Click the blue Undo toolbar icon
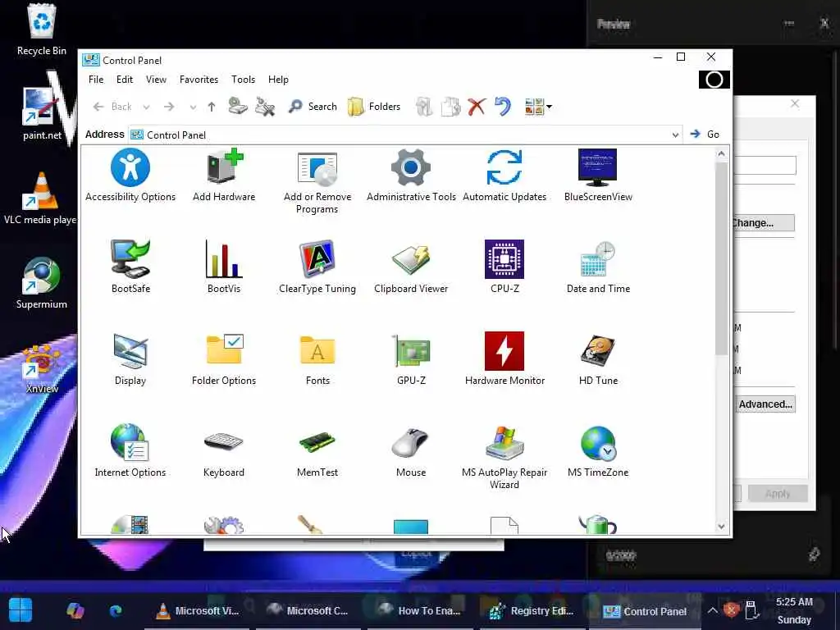This screenshot has width=840, height=630. point(503,107)
